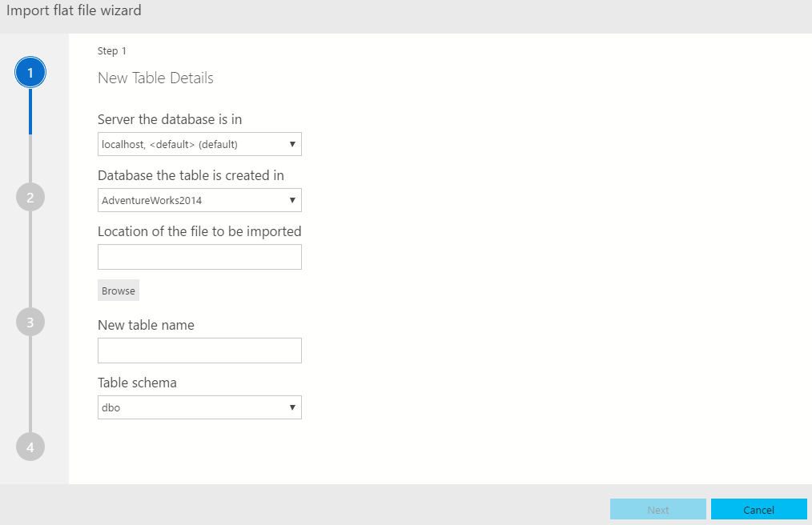The image size is (812, 525).
Task: Cancel the import wizard
Action: [x=758, y=510]
